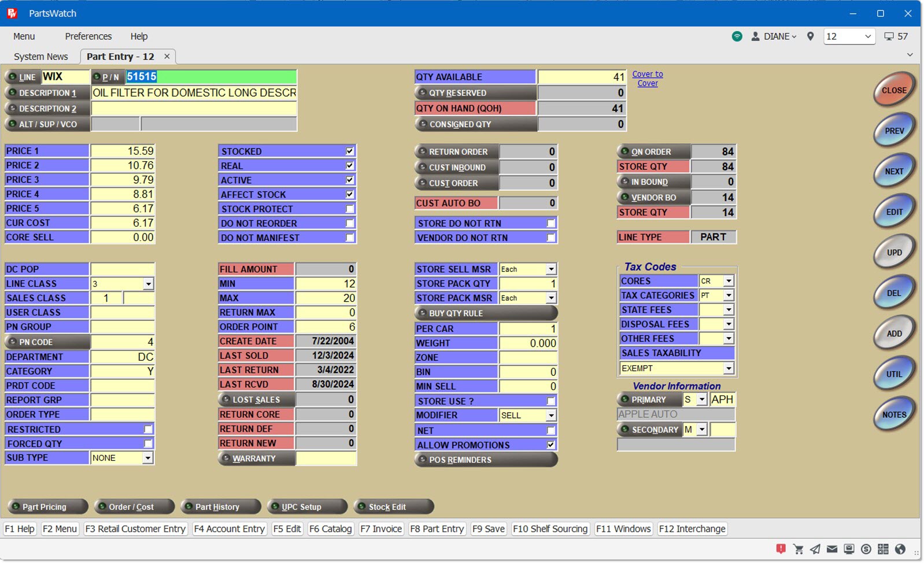Click the DESCRIPTION 2 input field
This screenshot has height=563, width=924.
click(194, 109)
